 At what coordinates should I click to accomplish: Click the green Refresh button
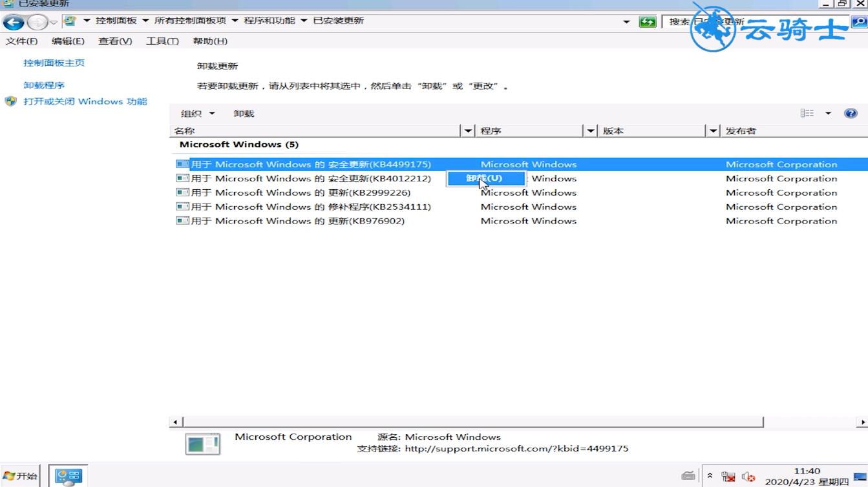(x=647, y=22)
